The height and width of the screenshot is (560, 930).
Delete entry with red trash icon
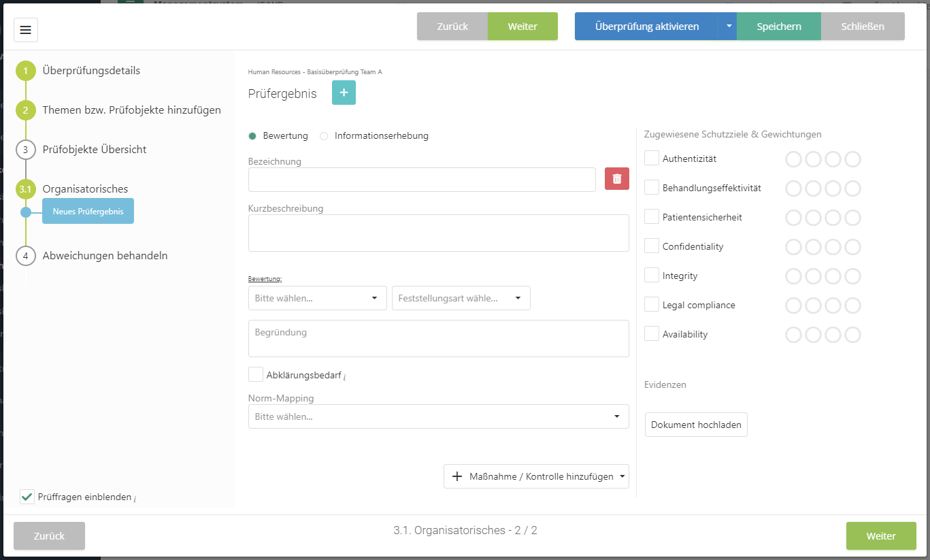[x=616, y=179]
